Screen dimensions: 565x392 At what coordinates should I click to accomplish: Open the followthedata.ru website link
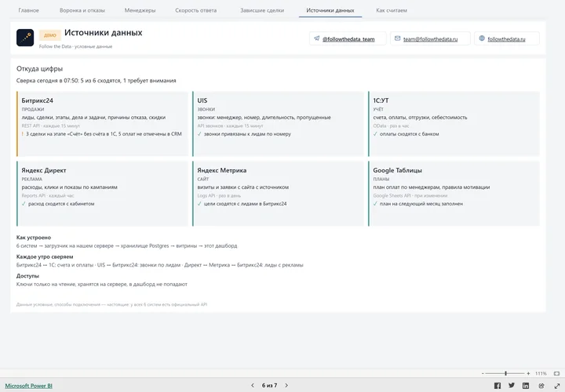tap(506, 39)
